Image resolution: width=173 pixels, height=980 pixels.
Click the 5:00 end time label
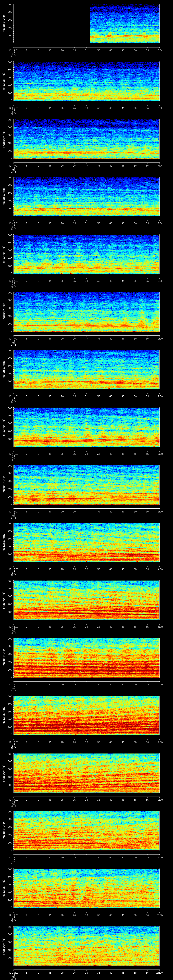160,50
